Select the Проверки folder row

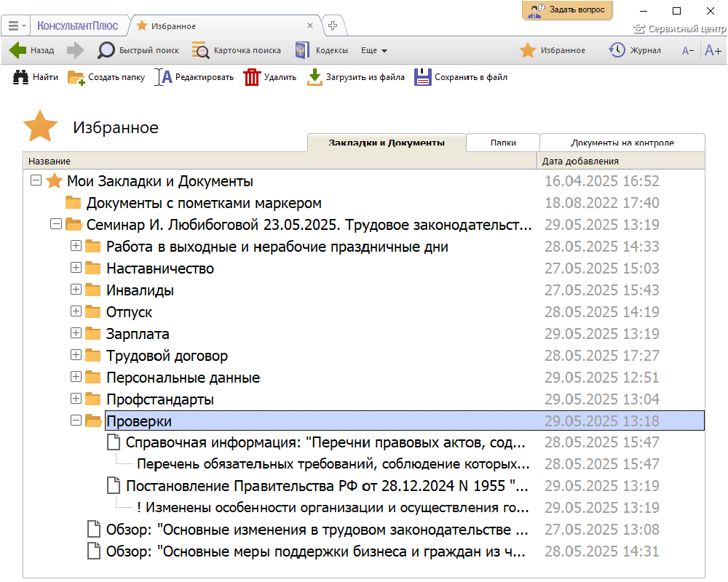point(404,421)
